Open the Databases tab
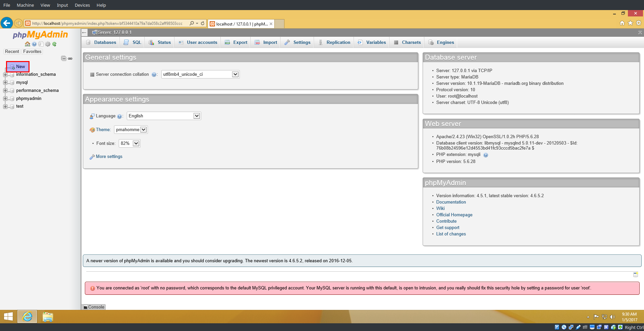The width and height of the screenshot is (644, 331). coord(101,42)
